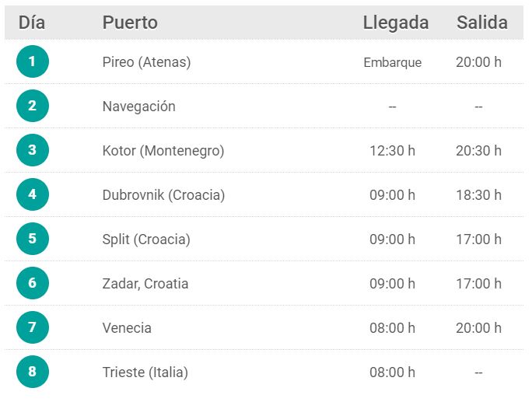The width and height of the screenshot is (532, 409).
Task: Click on Split (Croacia) port
Action: click(x=146, y=239)
